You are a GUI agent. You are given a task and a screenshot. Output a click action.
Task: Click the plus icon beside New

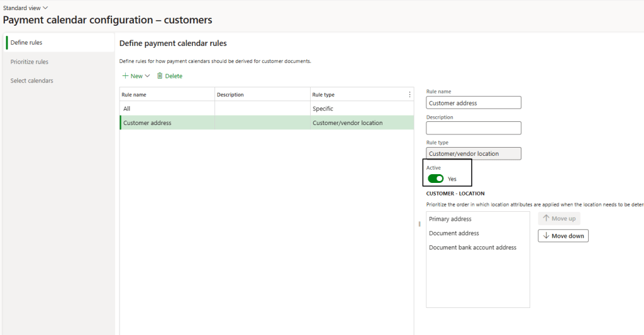pos(125,76)
